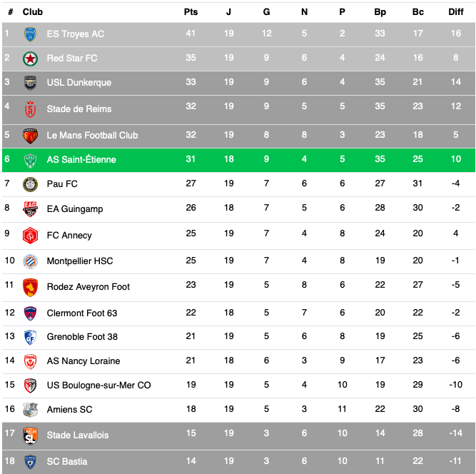Click the AS Saint-Étienne green crest

click(x=30, y=160)
